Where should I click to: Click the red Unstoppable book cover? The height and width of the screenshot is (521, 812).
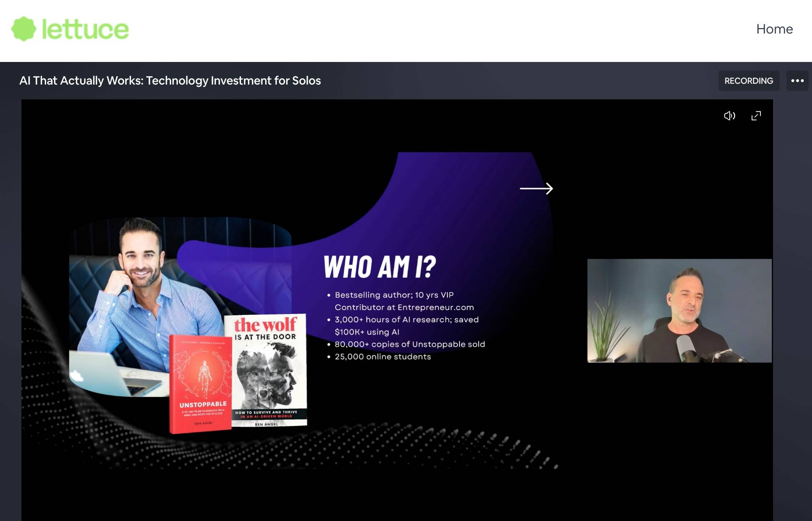200,384
